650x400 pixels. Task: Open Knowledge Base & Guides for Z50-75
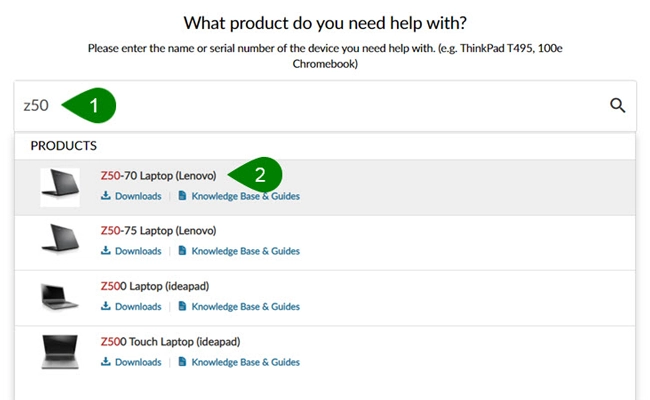pos(245,251)
